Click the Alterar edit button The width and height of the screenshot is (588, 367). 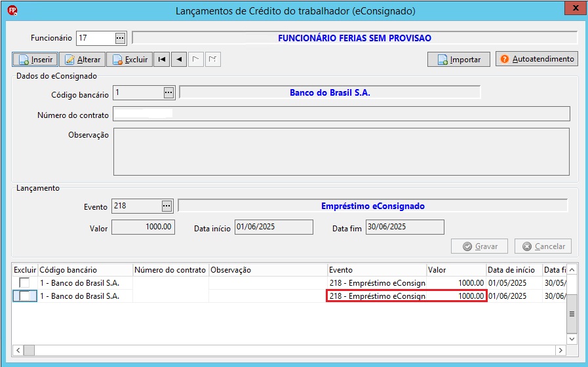[x=83, y=59]
